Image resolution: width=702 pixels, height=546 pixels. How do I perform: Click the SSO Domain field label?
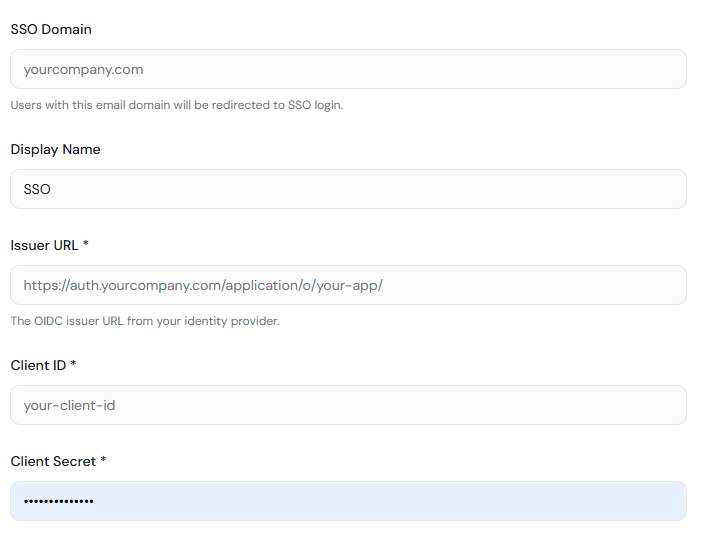[51, 30]
